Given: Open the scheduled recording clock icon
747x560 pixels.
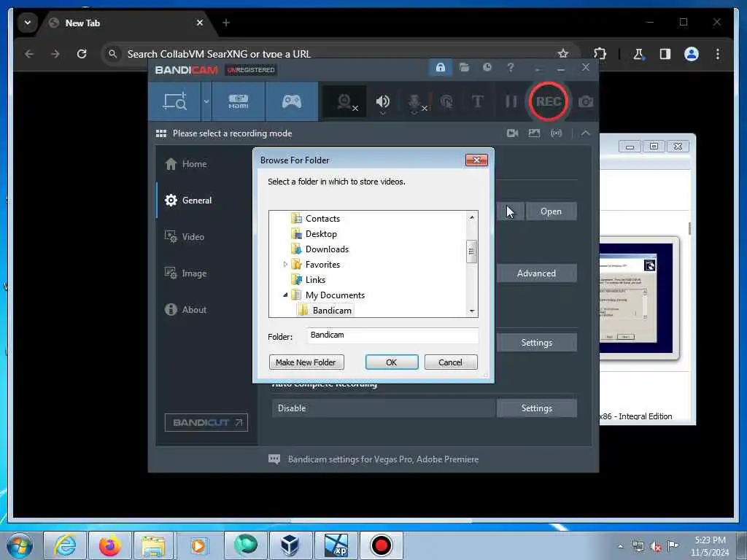Looking at the screenshot, I should tap(487, 68).
